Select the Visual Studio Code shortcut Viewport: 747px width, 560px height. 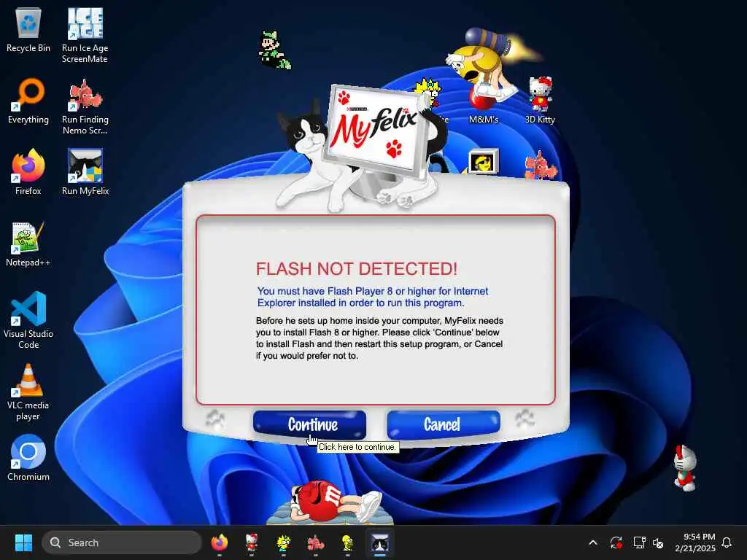(28, 321)
